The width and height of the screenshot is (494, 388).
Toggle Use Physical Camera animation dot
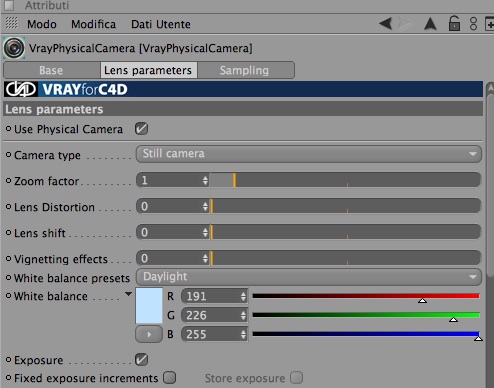point(8,129)
